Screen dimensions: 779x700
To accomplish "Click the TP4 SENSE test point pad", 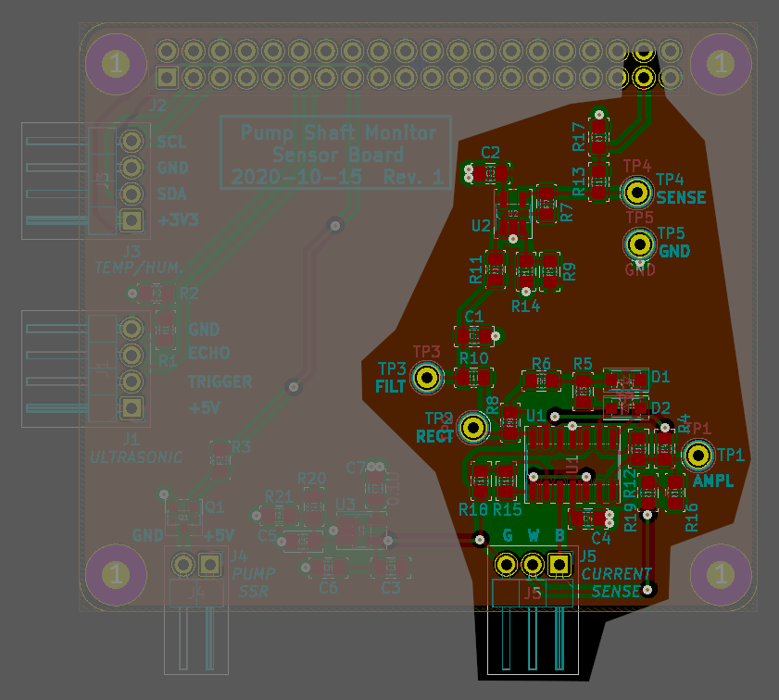I will coord(637,192).
